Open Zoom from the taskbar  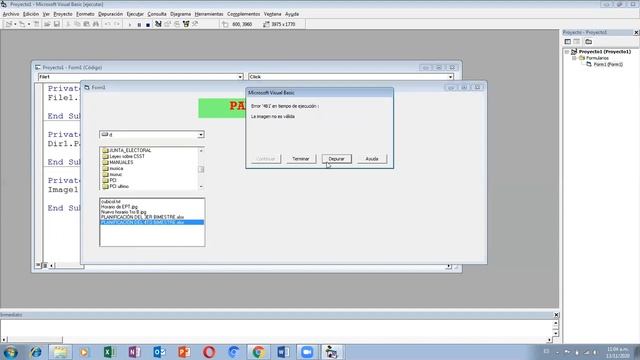[307, 352]
